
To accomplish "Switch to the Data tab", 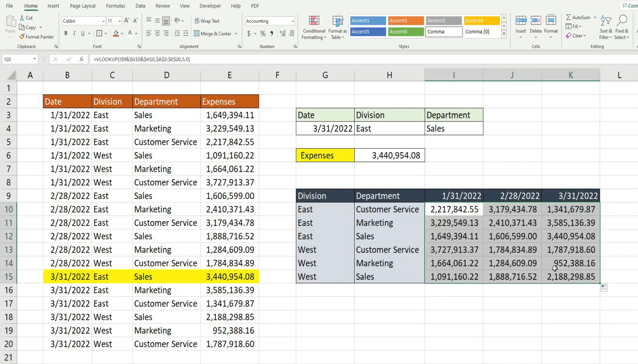I will (140, 6).
